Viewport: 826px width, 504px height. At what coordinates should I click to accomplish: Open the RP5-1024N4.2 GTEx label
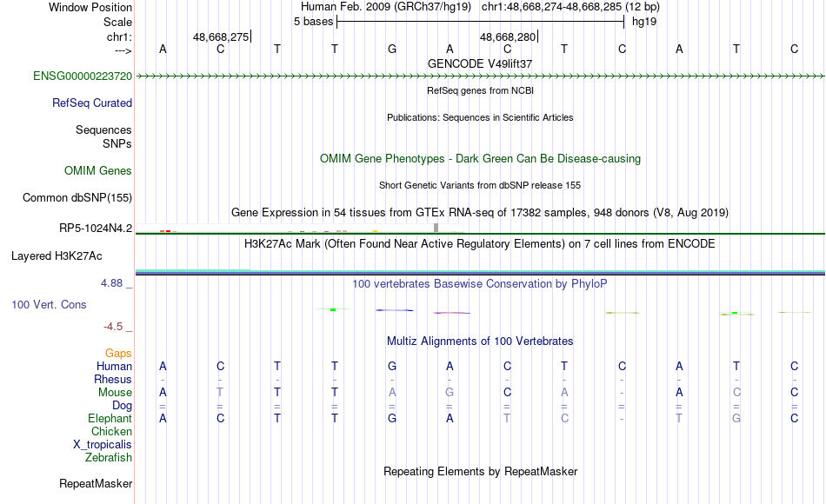click(96, 229)
